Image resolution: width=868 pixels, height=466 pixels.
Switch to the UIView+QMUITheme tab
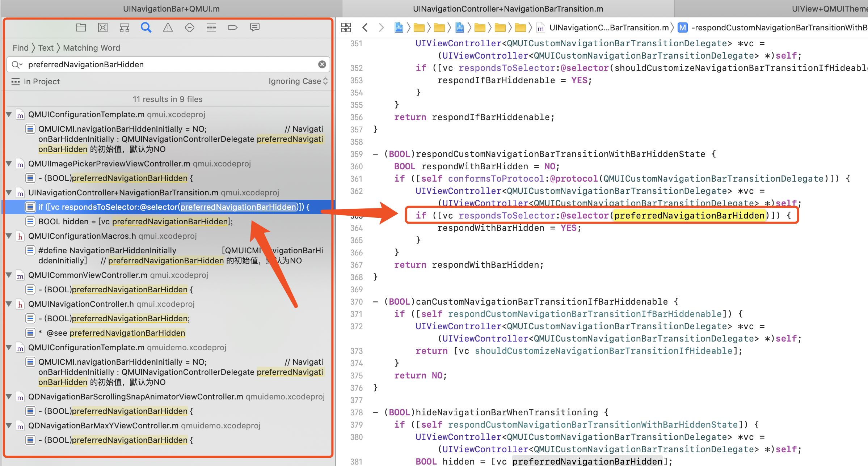[829, 8]
